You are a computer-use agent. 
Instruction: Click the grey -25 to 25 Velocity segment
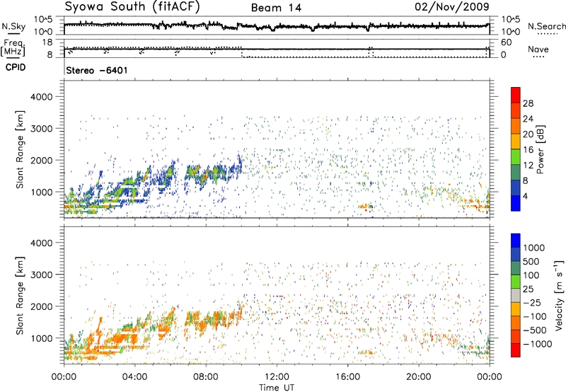pyautogui.click(x=516, y=295)
